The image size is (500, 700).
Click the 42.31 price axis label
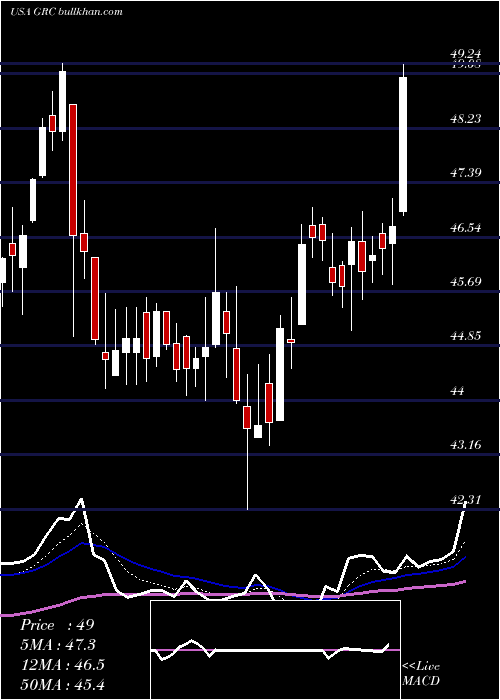(x=465, y=500)
